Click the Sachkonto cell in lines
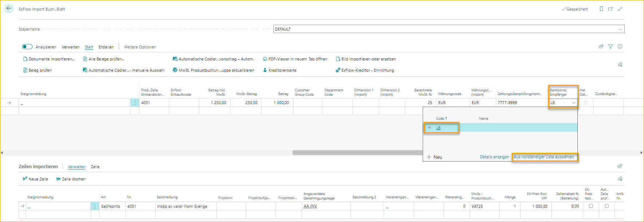The height and width of the screenshot is (222, 644). (x=112, y=206)
